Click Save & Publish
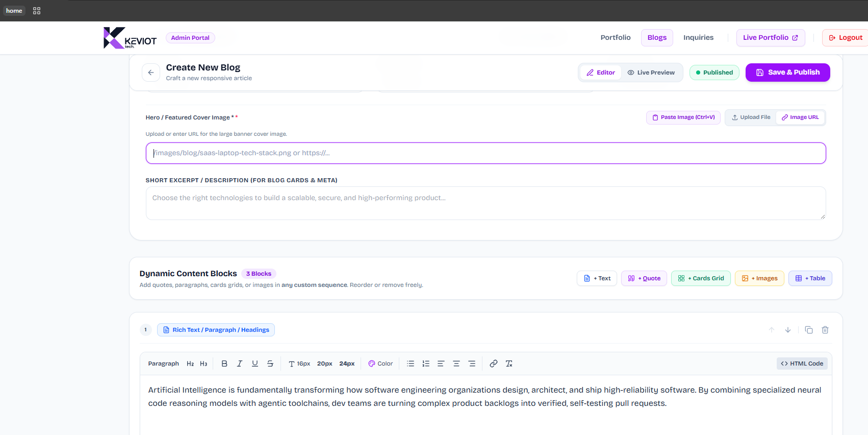 point(787,72)
